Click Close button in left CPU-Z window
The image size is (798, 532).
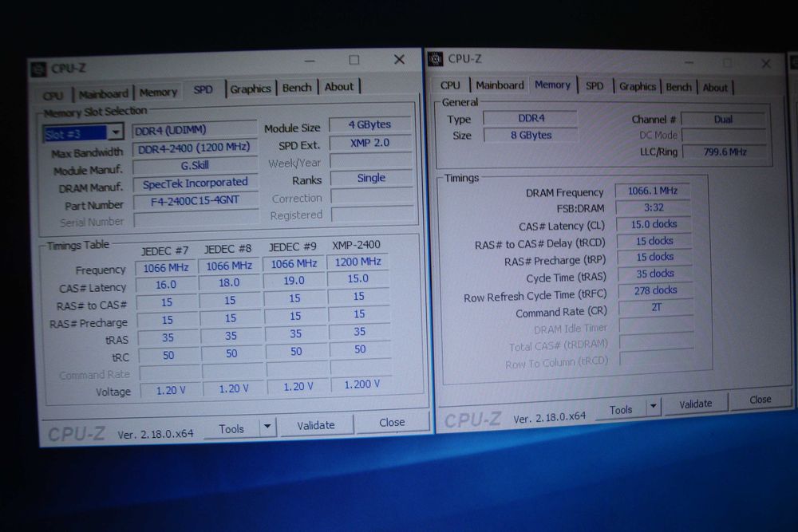click(392, 422)
